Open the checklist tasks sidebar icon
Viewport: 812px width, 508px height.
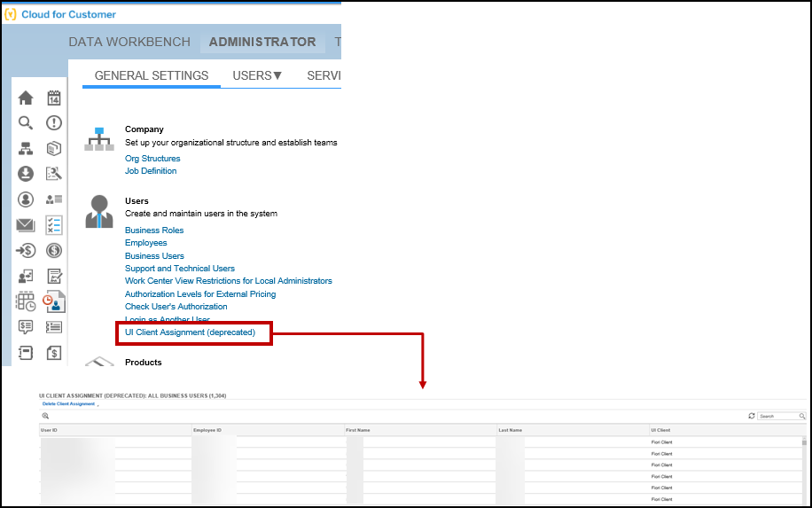54,224
